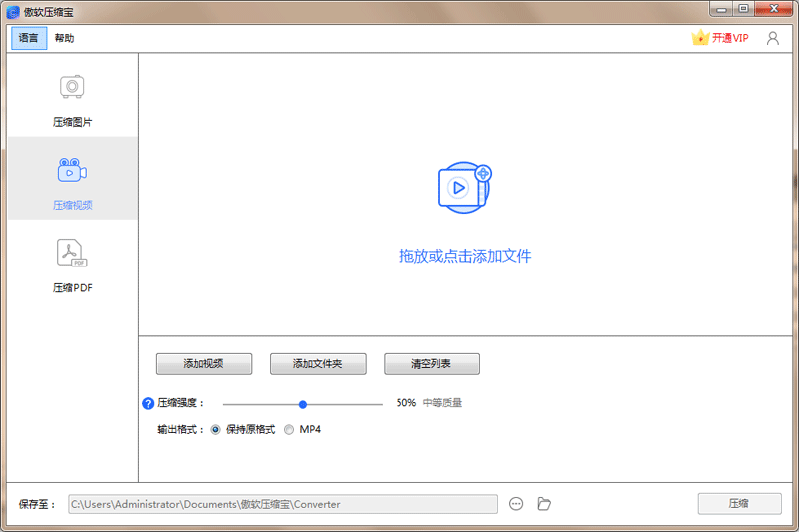Select the 压缩图片 image compression icon
Image resolution: width=799 pixels, height=532 pixels.
click(x=72, y=88)
